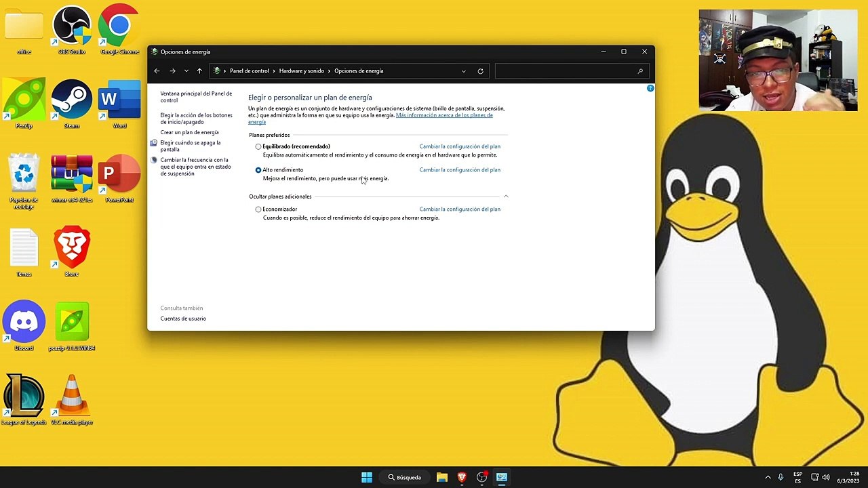The width and height of the screenshot is (868, 488).
Task: Collapse the Ocultar planes adicionales section
Action: click(506, 197)
